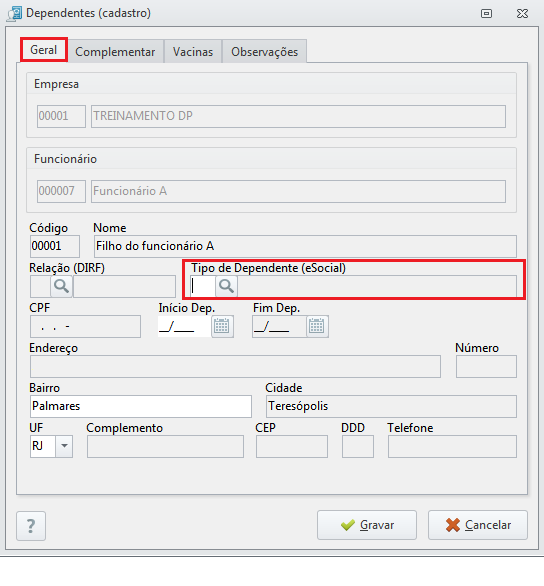Open Tipo de Dependente search magnifier
The image size is (544, 586).
[226, 286]
